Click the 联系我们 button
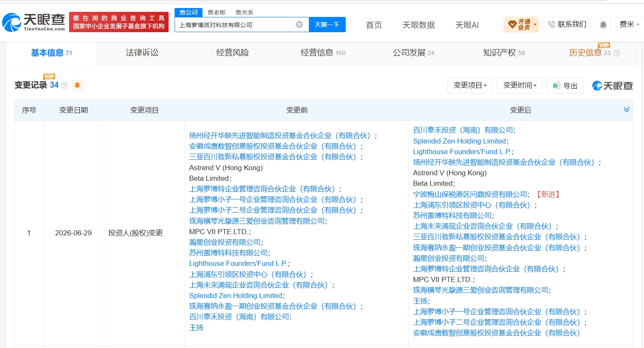 pos(567,25)
